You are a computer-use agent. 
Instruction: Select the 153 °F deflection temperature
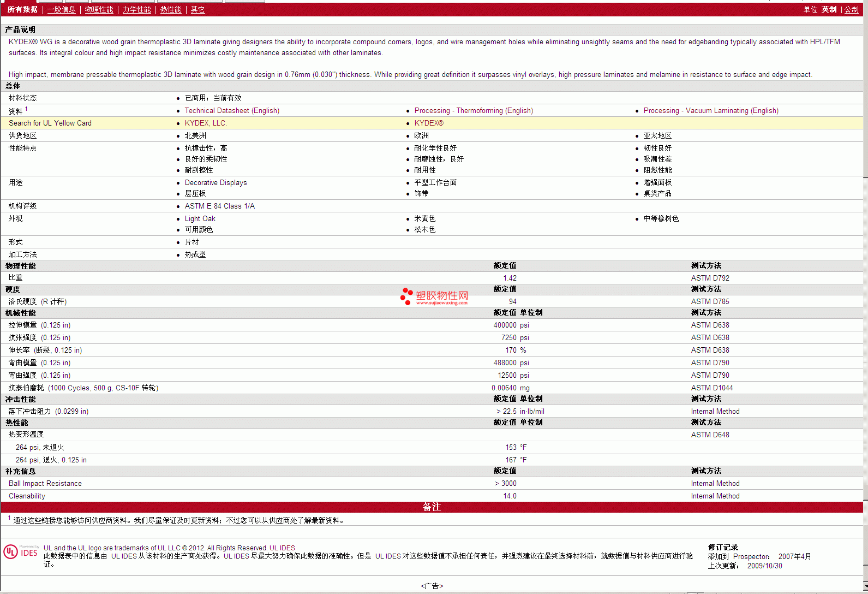(x=516, y=447)
